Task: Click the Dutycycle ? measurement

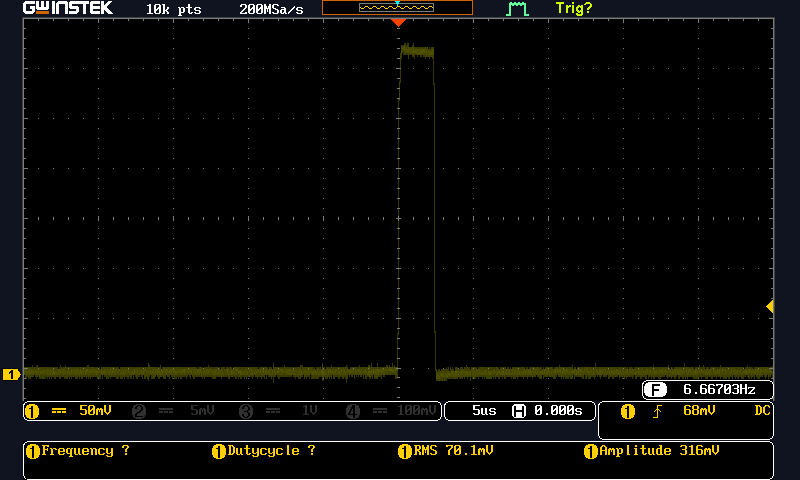Action: pyautogui.click(x=271, y=451)
